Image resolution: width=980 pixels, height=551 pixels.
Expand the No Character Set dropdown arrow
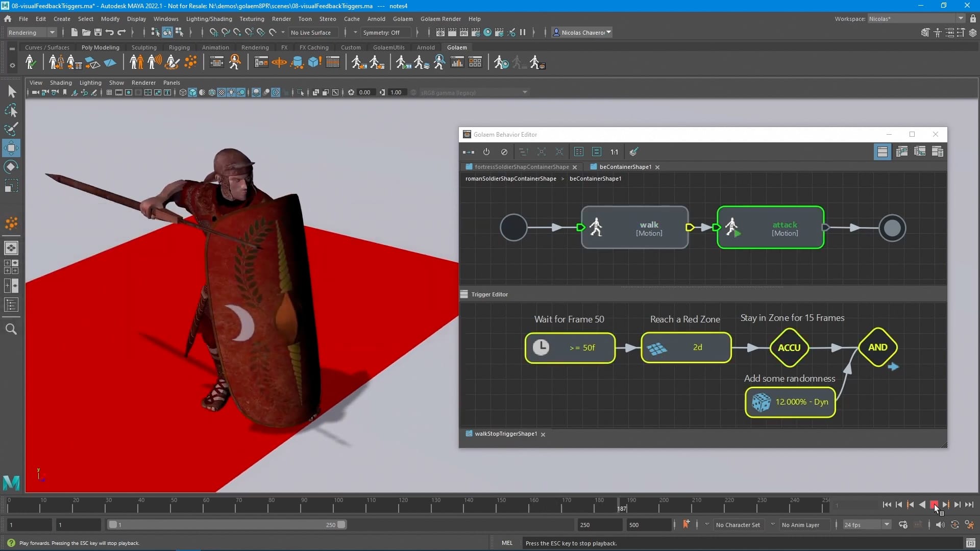coord(707,524)
